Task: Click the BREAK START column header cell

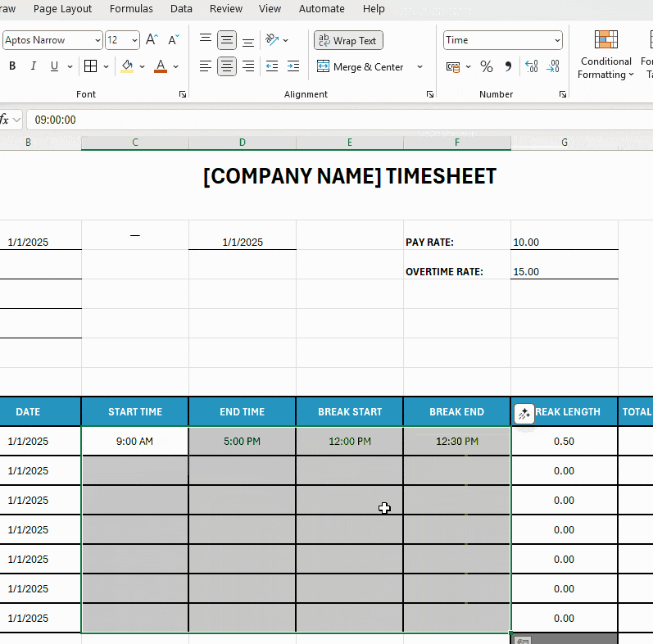Action: pos(350,411)
